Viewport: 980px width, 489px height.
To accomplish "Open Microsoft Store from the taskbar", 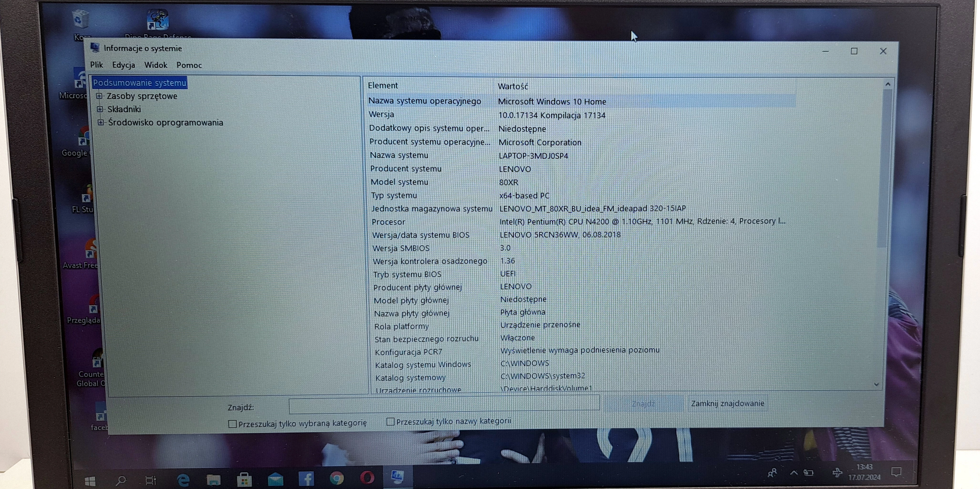I will click(x=244, y=479).
